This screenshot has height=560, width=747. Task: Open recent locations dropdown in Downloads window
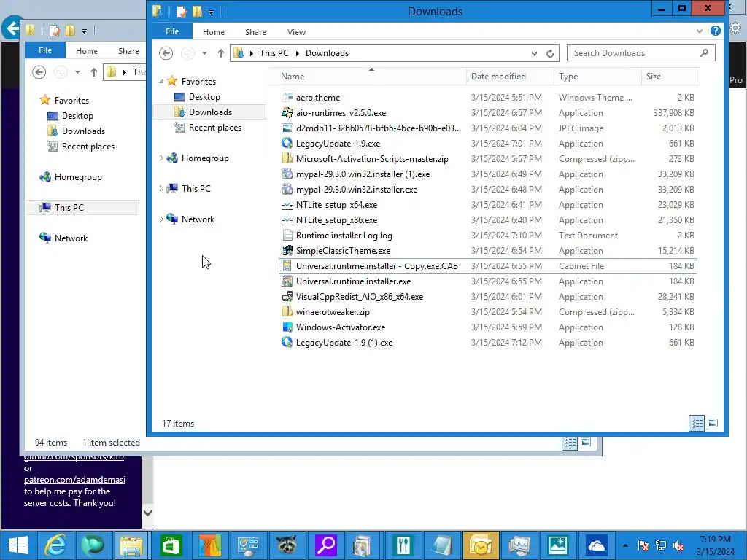click(204, 53)
